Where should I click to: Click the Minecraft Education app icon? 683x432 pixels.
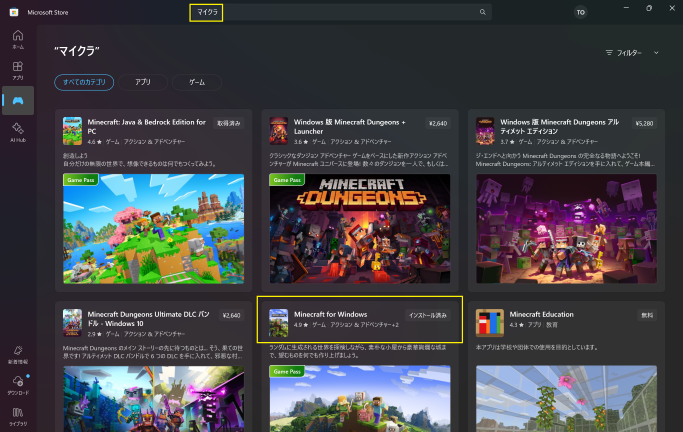coord(489,321)
